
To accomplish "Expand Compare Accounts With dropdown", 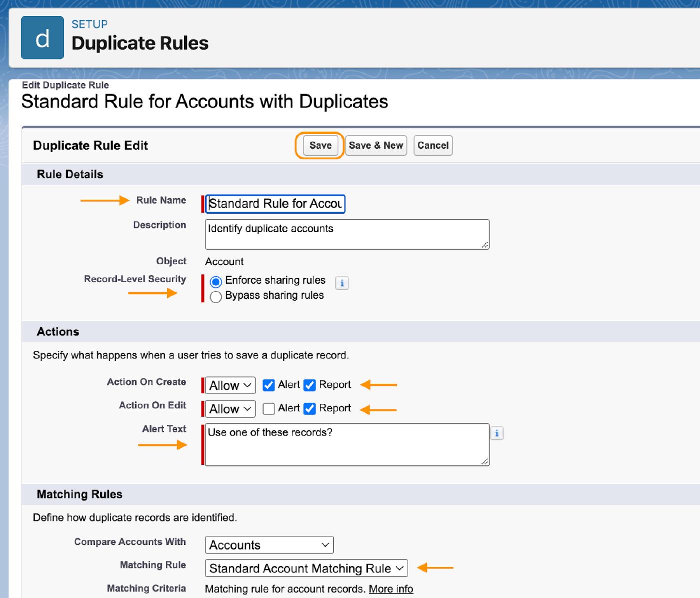I will tap(269, 545).
